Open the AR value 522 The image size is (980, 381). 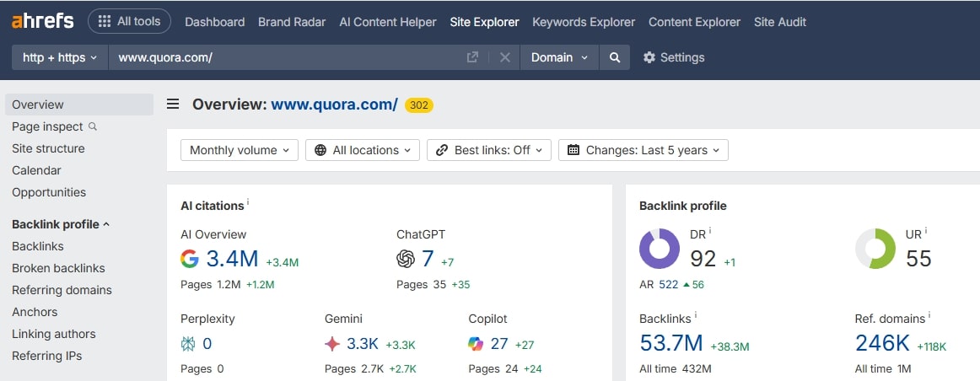point(668,285)
